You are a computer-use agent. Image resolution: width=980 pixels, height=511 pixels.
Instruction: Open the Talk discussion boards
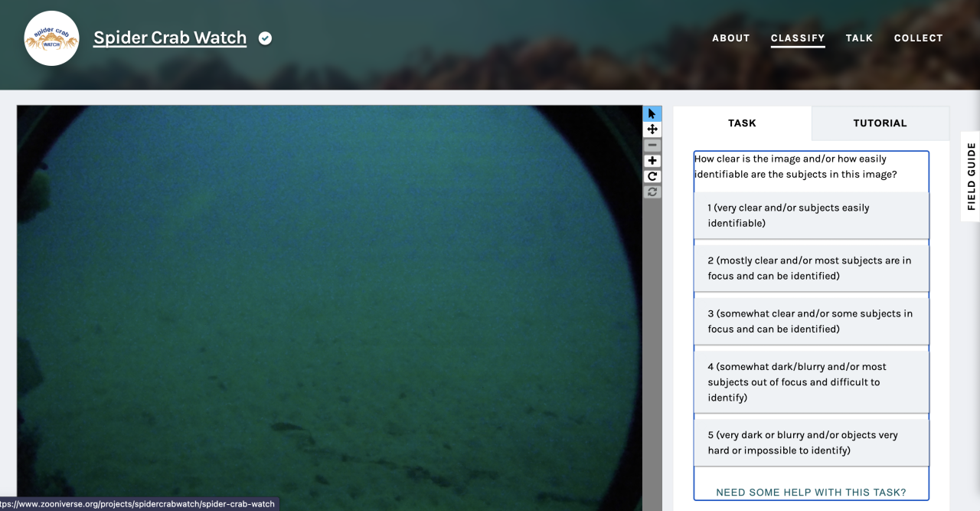pyautogui.click(x=859, y=38)
